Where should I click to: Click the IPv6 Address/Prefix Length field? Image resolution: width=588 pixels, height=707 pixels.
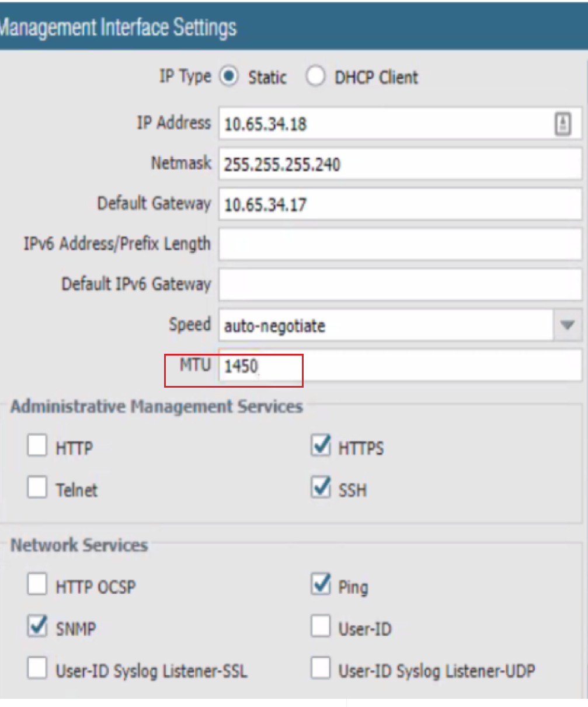coord(400,245)
